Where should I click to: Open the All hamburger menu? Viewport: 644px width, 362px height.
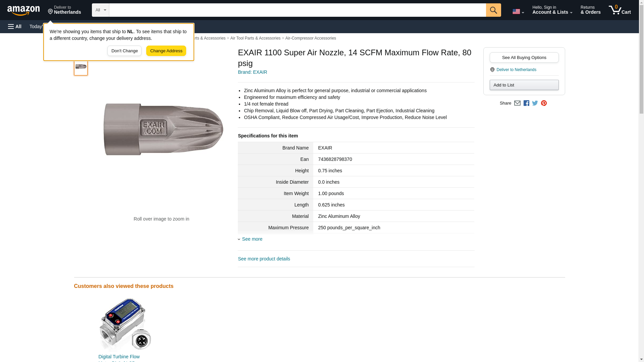coord(15,26)
